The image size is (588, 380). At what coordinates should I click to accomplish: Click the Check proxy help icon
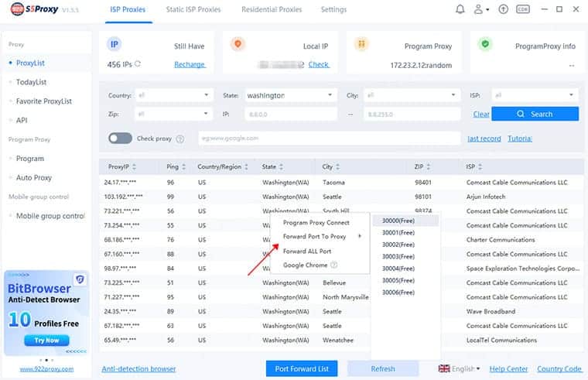click(180, 139)
